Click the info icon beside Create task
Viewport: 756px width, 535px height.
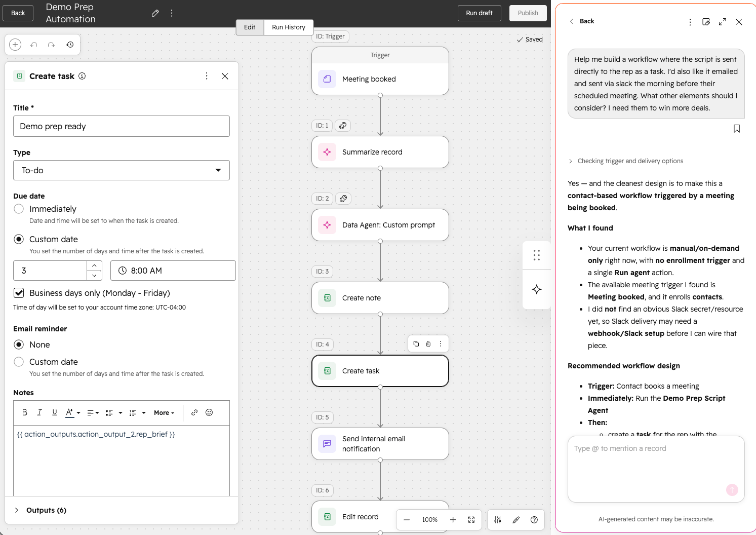[82, 76]
